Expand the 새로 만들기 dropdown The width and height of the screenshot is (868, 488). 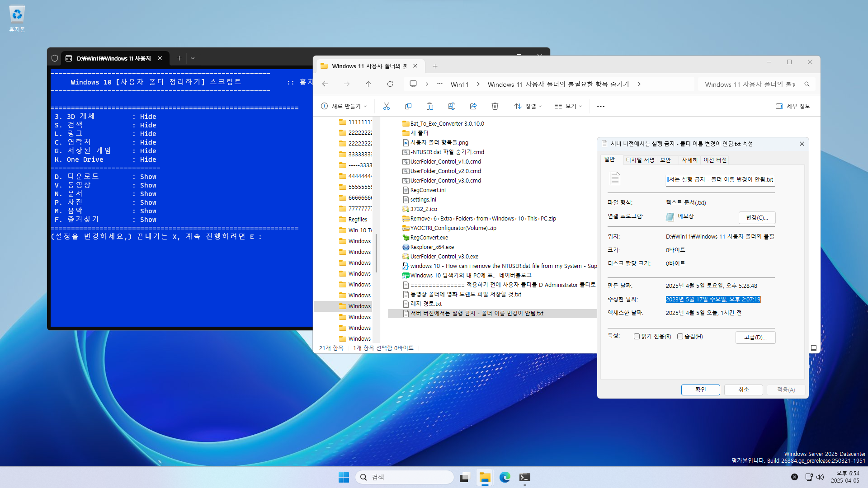pyautogui.click(x=344, y=106)
